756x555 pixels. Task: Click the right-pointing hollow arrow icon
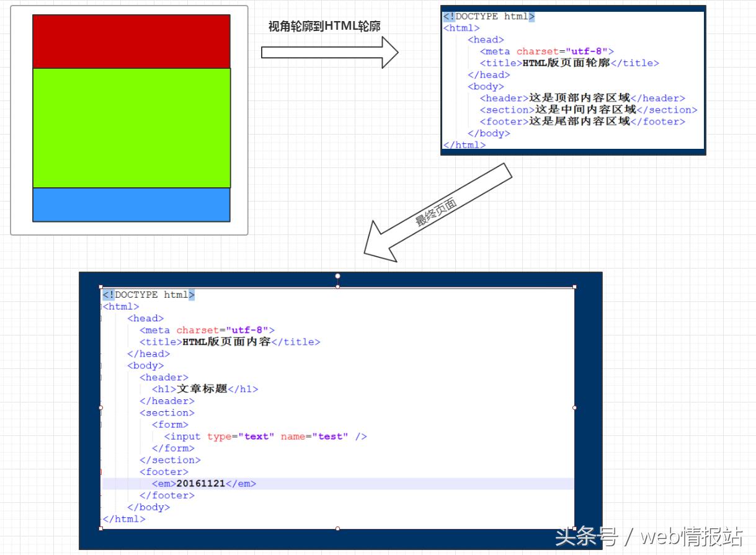329,53
